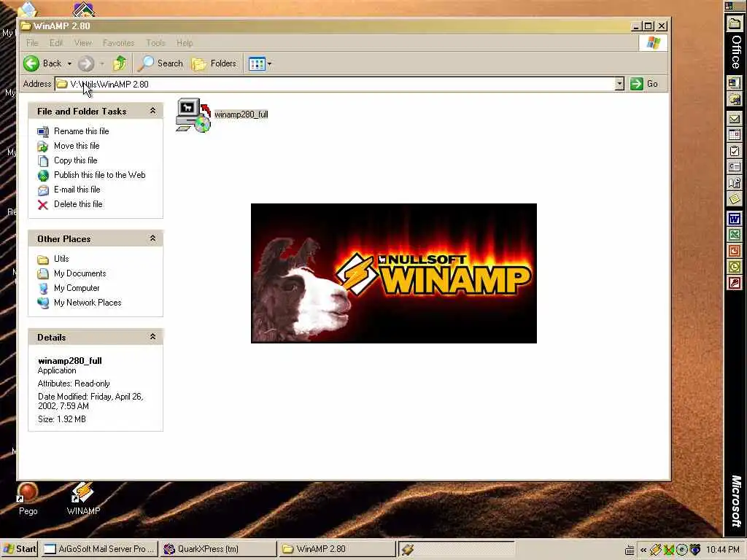Viewport: 747px width, 560px height.
Task: Click the green tray icon with red X
Action: tap(669, 550)
